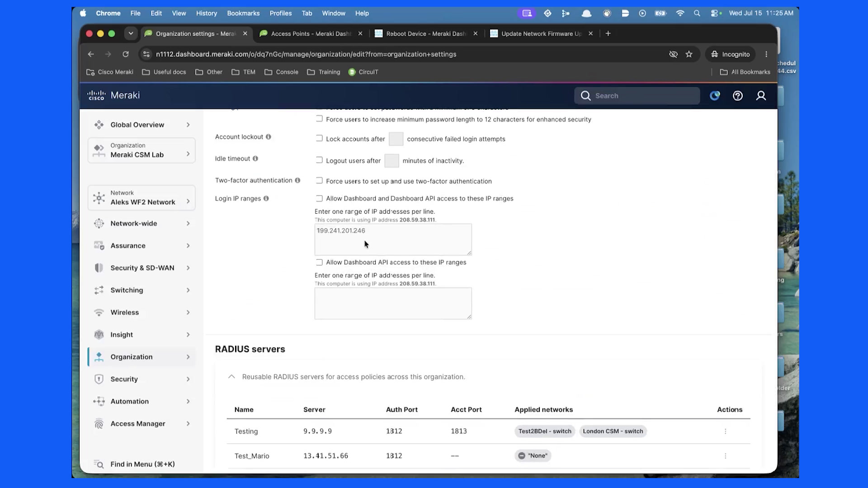Go back with Chrome's back arrow

tap(91, 54)
